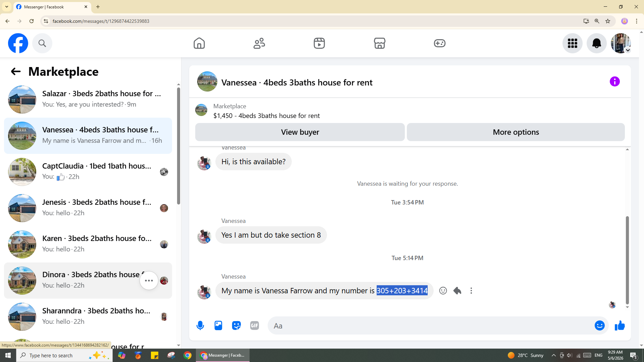
Task: Open the Chrome profile avatar
Action: [x=625, y=21]
